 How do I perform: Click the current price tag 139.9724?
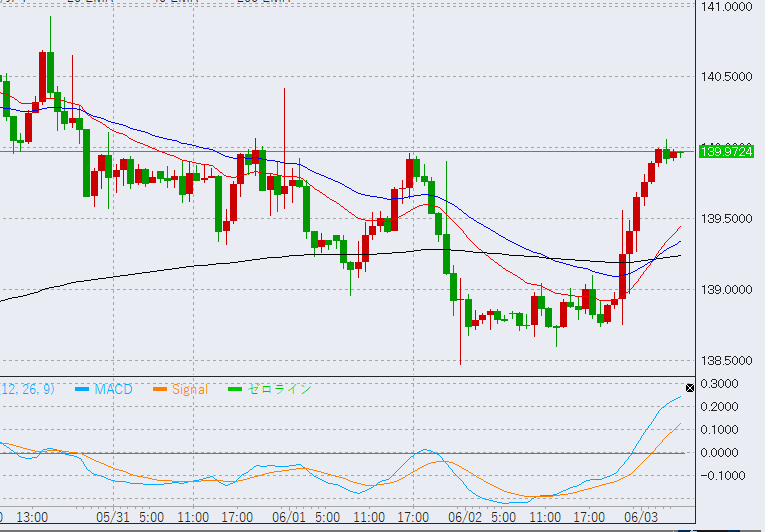coord(726,152)
